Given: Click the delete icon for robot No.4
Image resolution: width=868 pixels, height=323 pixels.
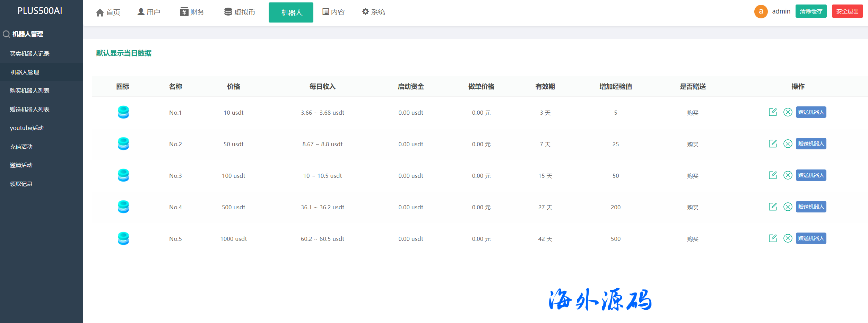Looking at the screenshot, I should pos(788,207).
